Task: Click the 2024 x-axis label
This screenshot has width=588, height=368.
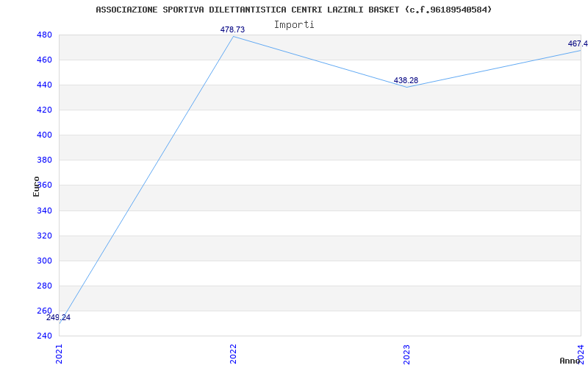Action: coord(581,354)
